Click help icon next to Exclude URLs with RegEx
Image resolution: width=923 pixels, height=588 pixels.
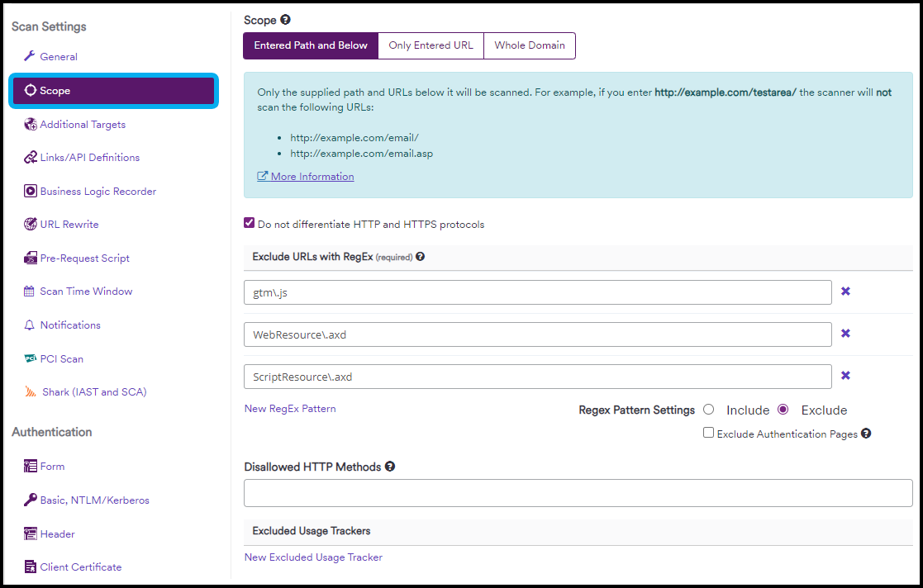coord(421,257)
